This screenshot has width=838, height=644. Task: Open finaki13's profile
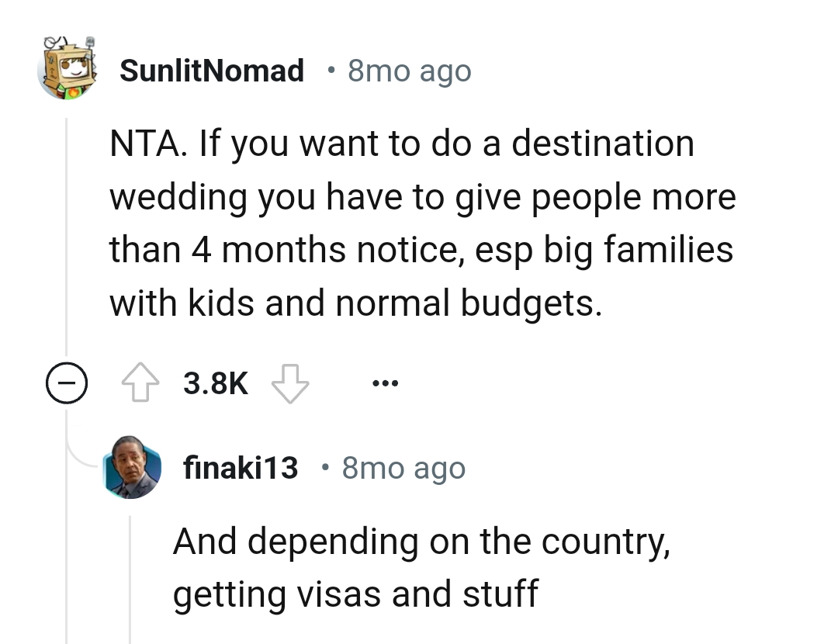coord(241,467)
